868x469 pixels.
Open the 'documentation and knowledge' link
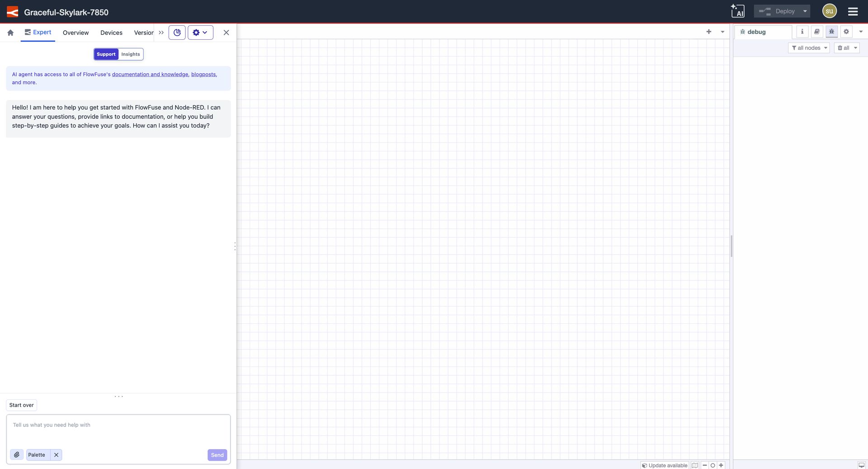pyautogui.click(x=150, y=74)
